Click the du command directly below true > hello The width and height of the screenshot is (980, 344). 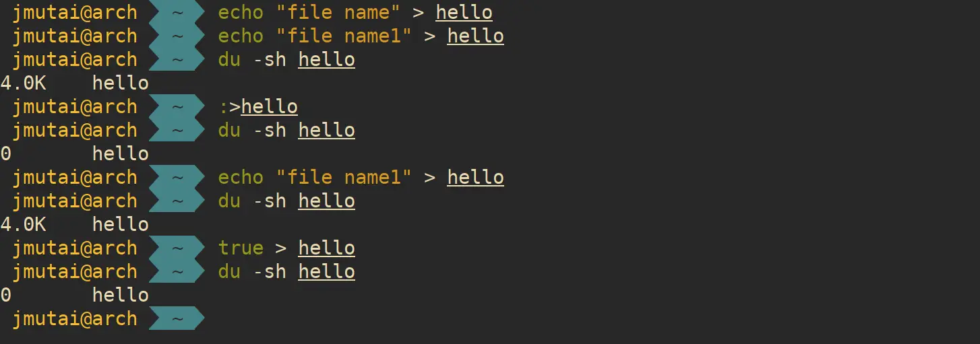pyautogui.click(x=229, y=271)
